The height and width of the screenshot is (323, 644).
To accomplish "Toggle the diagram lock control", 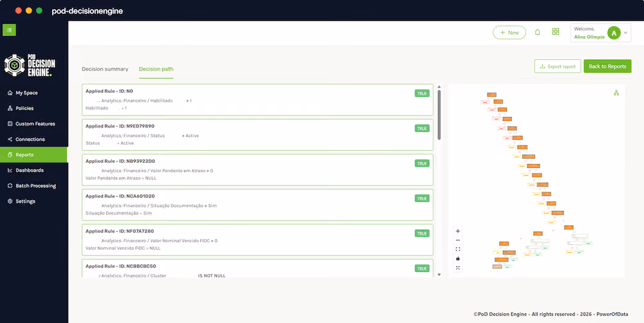I will 458,259.
